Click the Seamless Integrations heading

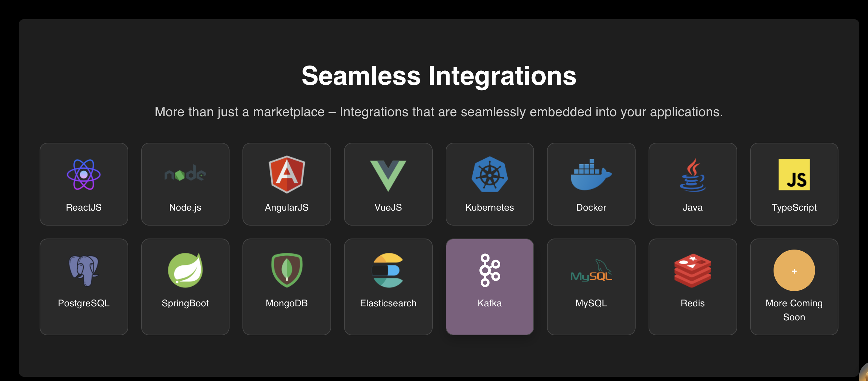pyautogui.click(x=439, y=76)
